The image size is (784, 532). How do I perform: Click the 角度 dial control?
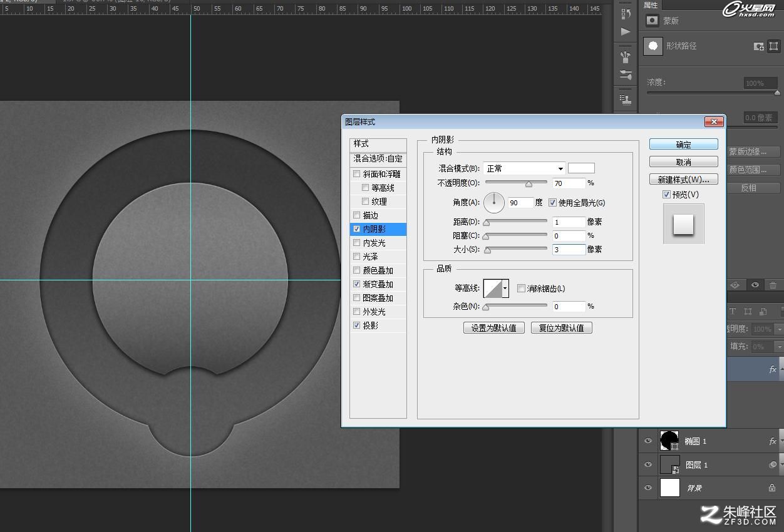tap(494, 202)
